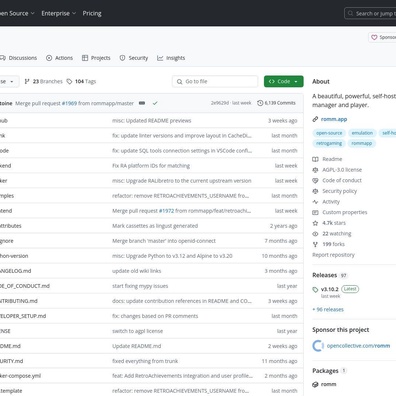The width and height of the screenshot is (396, 396).
Task: Open the docker-compose.yml file
Action: tap(20, 376)
